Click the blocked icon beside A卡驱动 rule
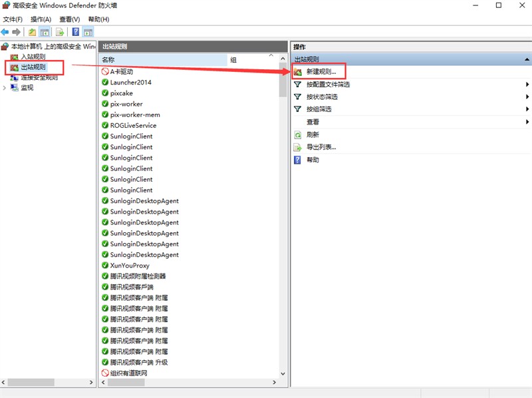 (105, 71)
